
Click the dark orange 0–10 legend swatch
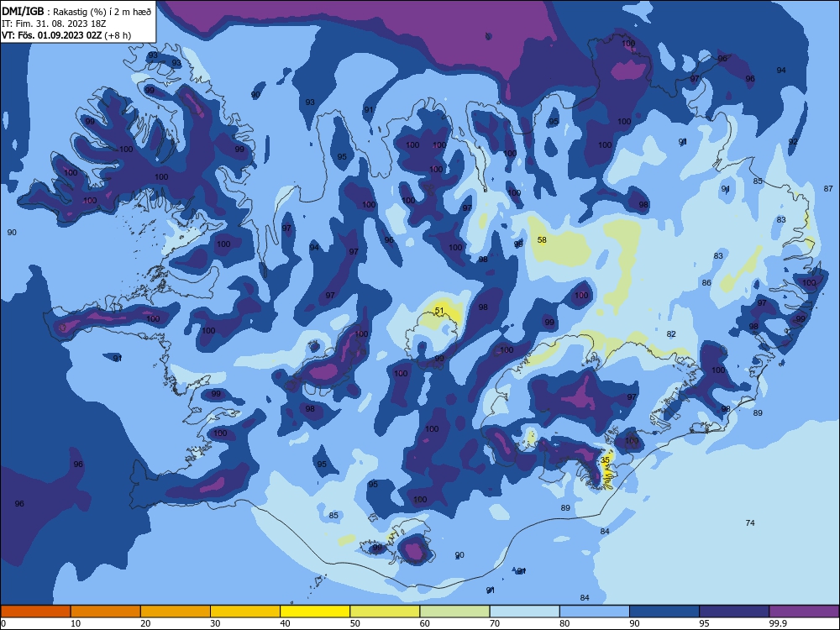tap(35, 612)
